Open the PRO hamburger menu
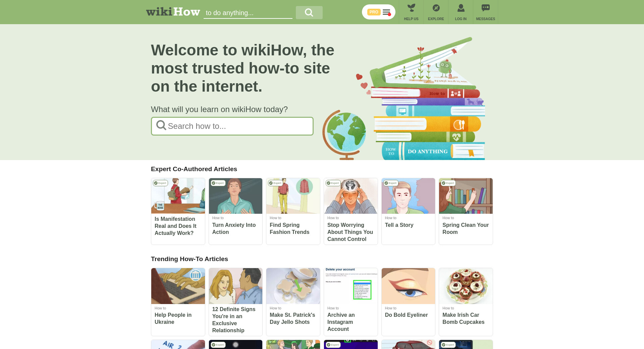Screen dimensions: 644x349 click(x=378, y=12)
